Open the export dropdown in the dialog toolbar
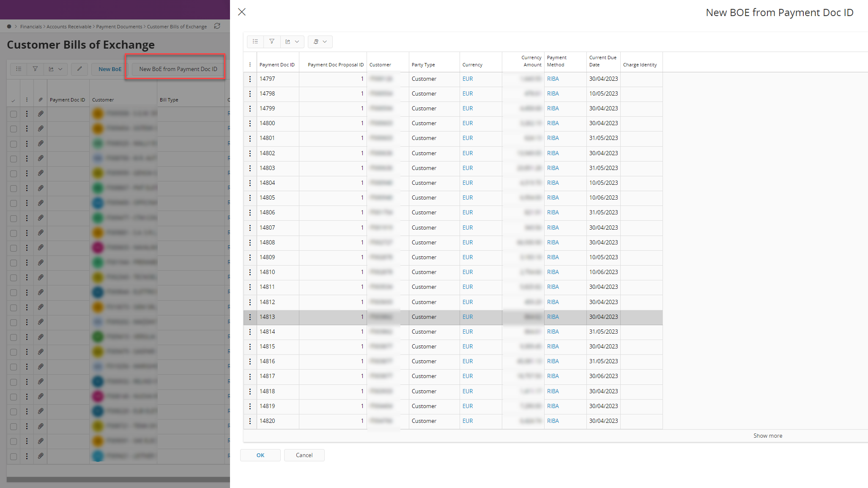Screen dimensions: 868x488 pyautogui.click(x=292, y=41)
